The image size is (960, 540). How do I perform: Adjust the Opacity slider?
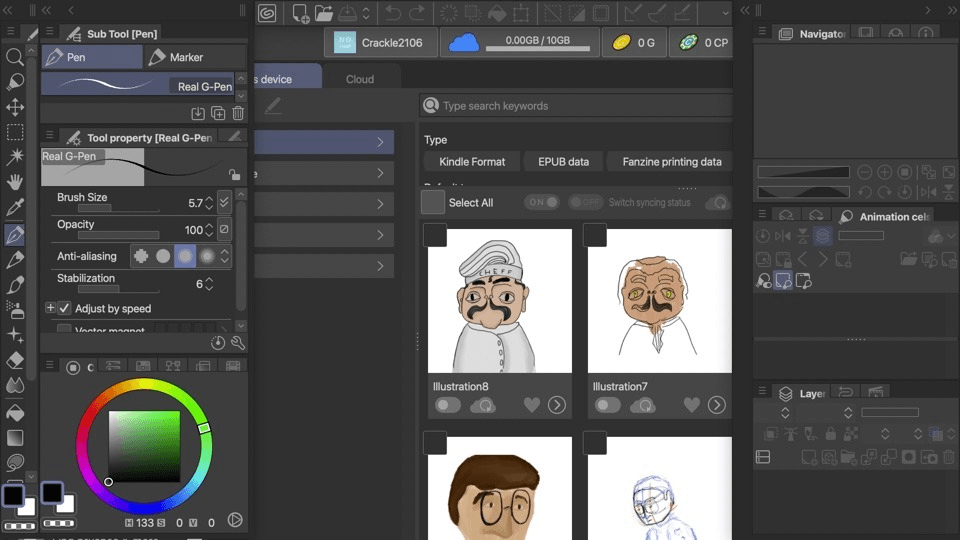point(119,235)
